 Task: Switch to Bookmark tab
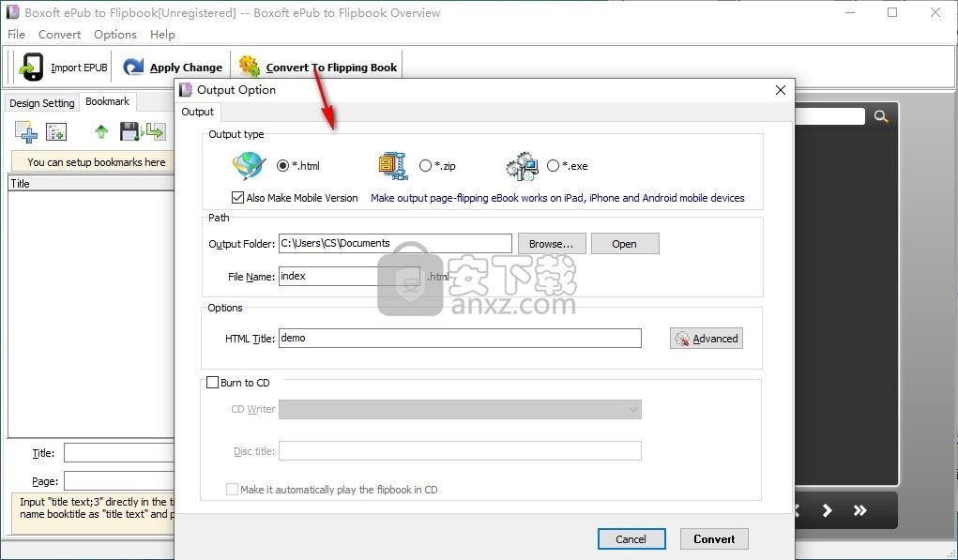pyautogui.click(x=108, y=101)
